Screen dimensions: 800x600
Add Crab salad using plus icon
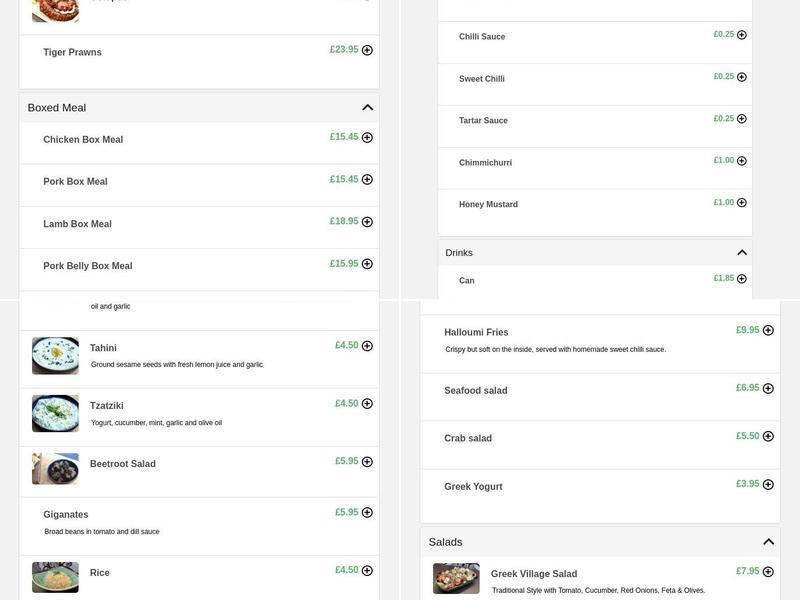768,437
